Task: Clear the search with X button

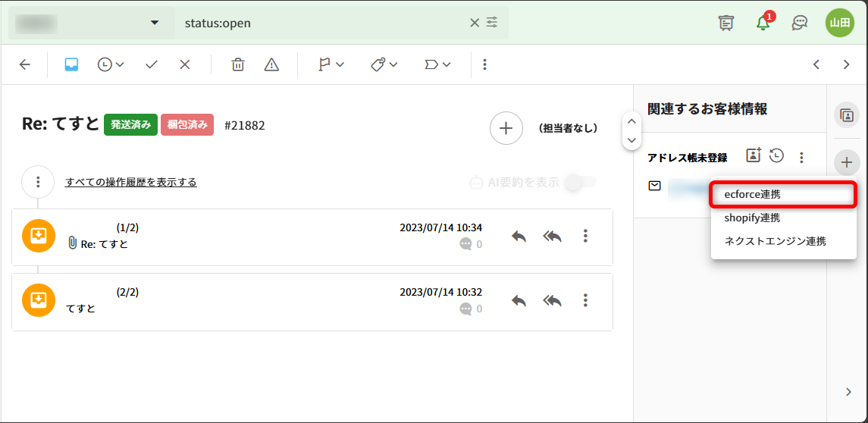Action: click(x=475, y=23)
